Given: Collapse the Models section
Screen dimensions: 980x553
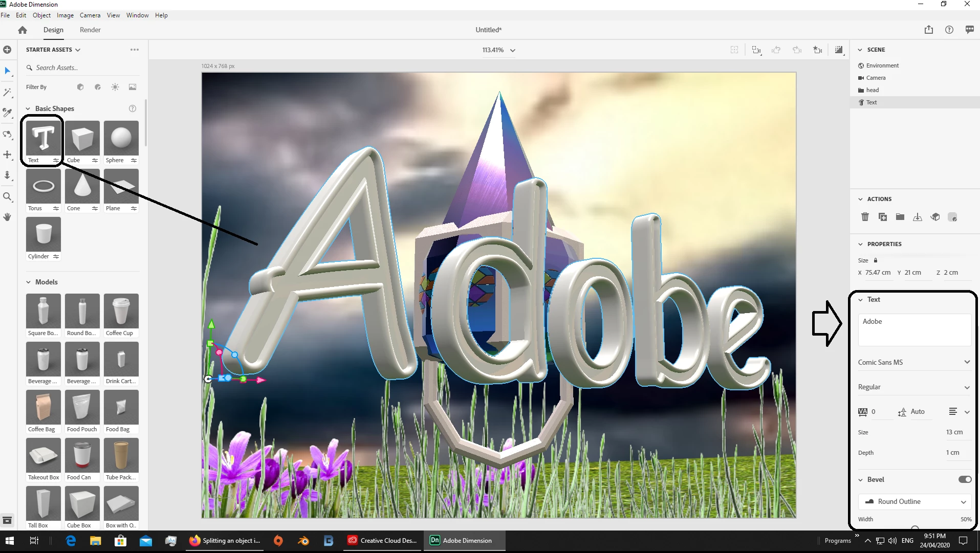Looking at the screenshot, I should pyautogui.click(x=28, y=282).
